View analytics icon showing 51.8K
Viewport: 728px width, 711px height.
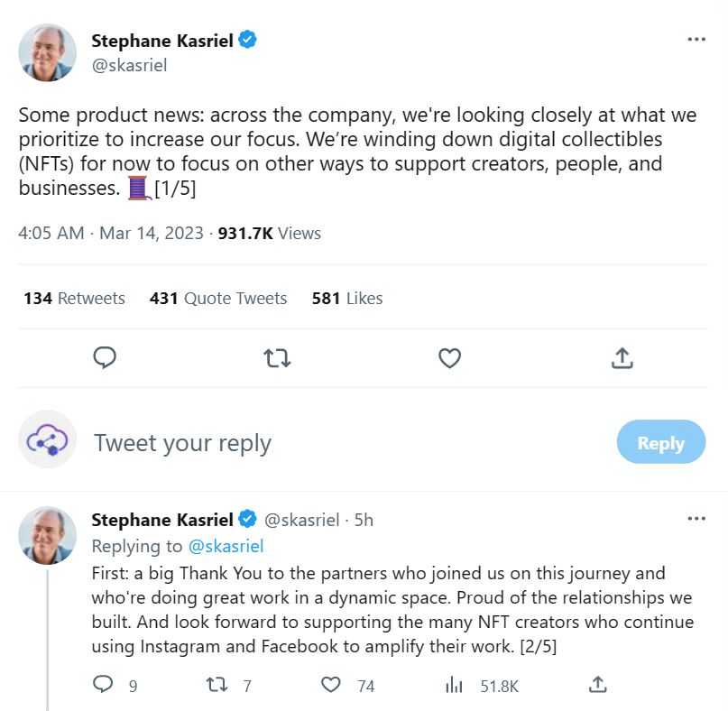coord(454,685)
